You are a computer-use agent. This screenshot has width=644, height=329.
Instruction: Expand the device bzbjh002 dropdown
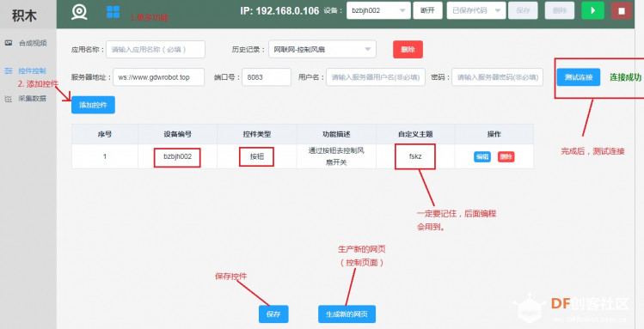click(x=378, y=10)
